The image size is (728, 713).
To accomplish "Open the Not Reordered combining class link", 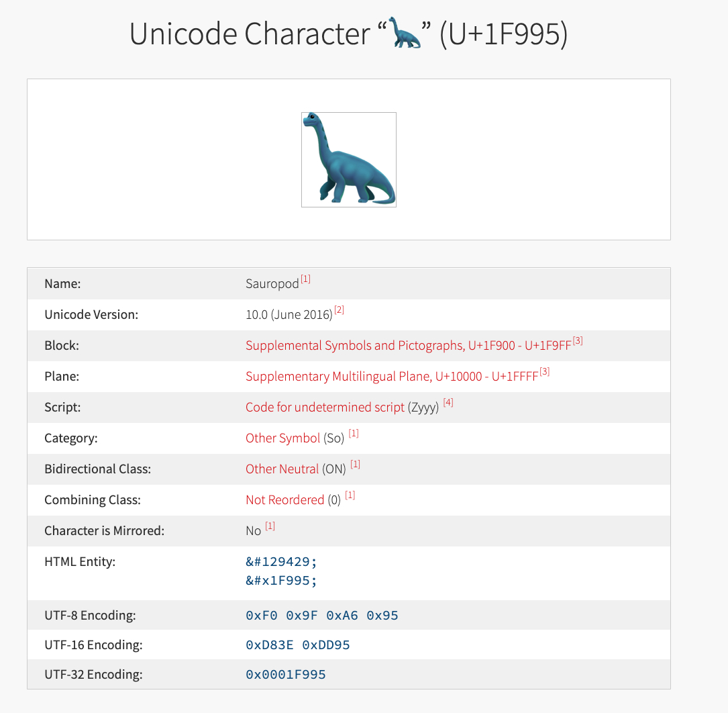I will (x=284, y=500).
